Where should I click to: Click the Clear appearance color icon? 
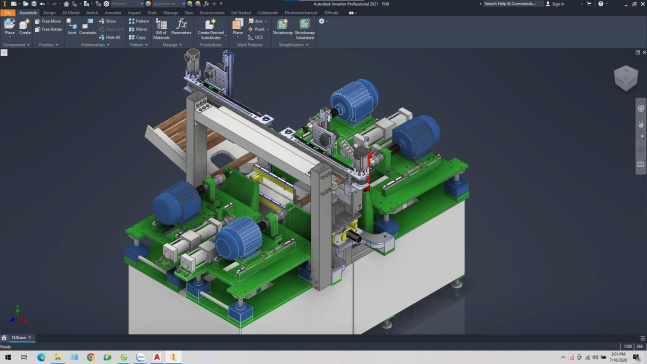(198, 4)
